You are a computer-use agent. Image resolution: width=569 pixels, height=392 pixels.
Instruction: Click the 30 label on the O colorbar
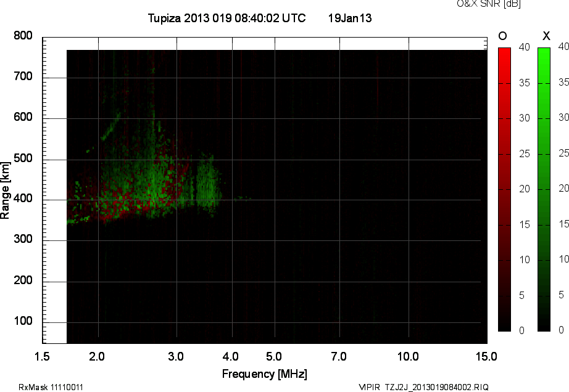525,118
